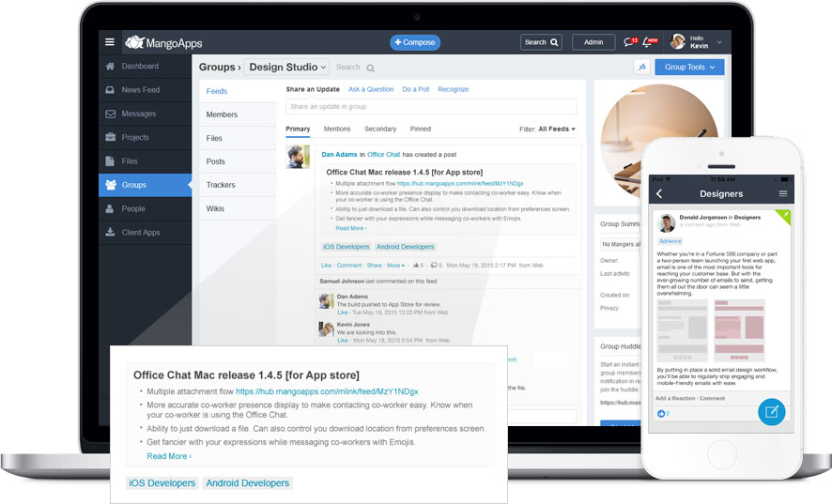832x504 pixels.
Task: Click the Recognize link
Action: (454, 89)
